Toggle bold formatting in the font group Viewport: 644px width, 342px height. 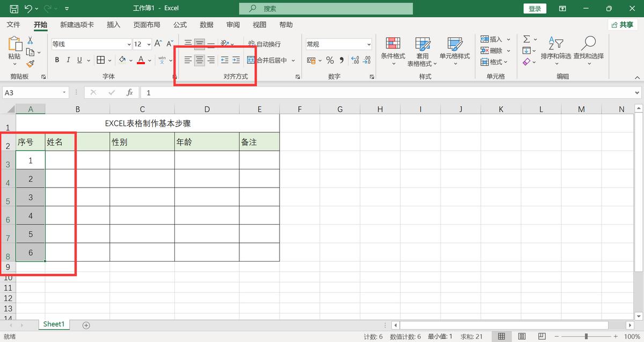[56, 60]
